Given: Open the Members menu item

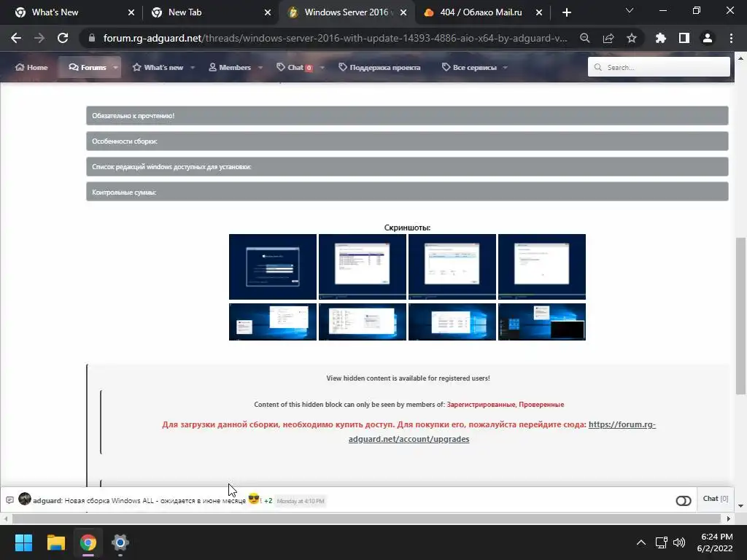Looking at the screenshot, I should pos(230,67).
